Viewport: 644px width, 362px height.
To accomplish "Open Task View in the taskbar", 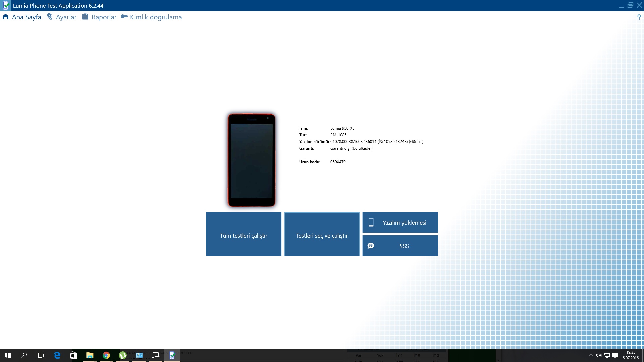I will [x=40, y=355].
